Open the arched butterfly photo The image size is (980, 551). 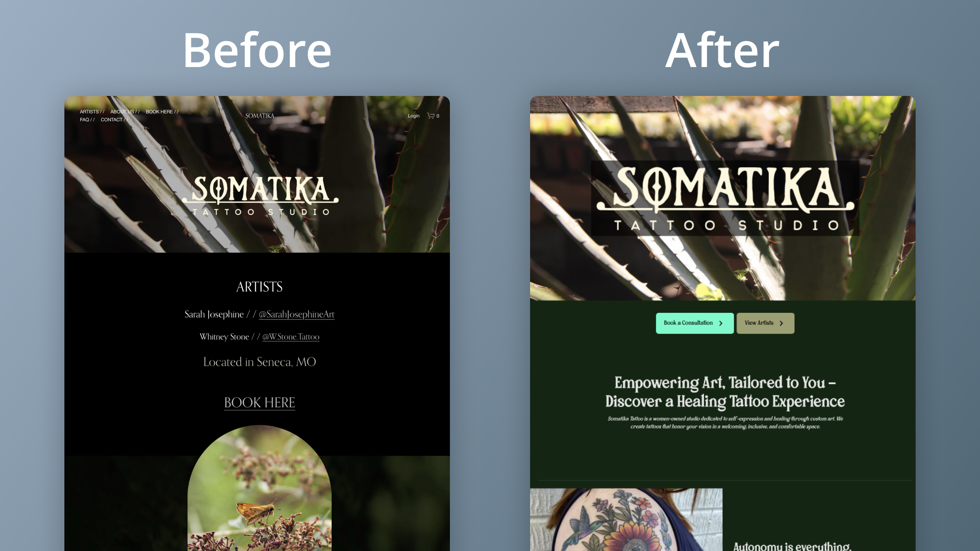[259, 488]
